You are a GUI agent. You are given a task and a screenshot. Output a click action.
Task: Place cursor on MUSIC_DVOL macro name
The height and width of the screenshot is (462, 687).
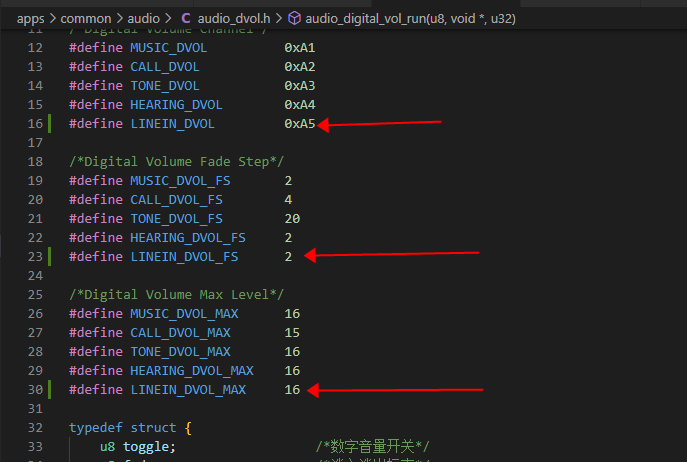pos(169,47)
